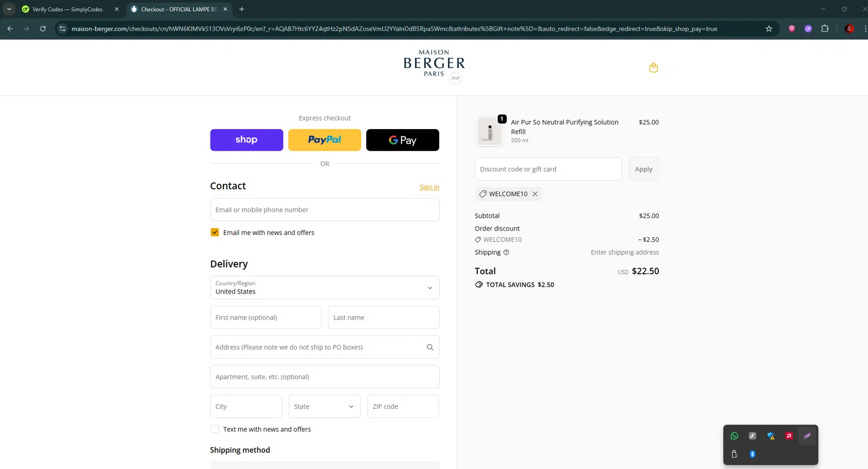The height and width of the screenshot is (469, 868).
Task: Click the Subtotal $25.00 value
Action: (x=649, y=216)
